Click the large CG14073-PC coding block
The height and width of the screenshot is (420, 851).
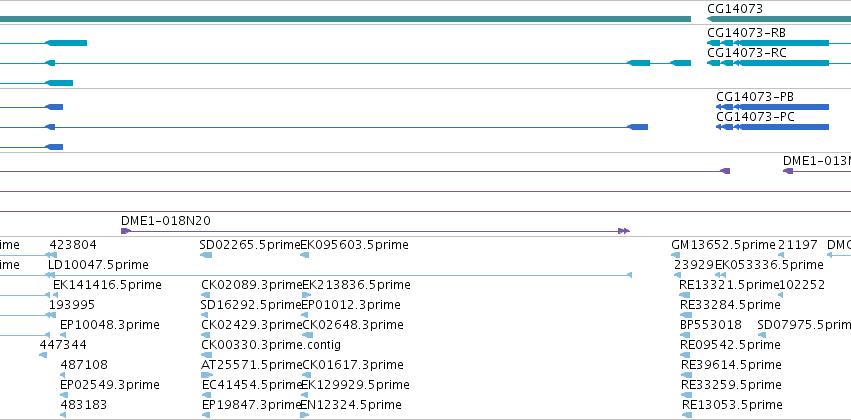785,127
